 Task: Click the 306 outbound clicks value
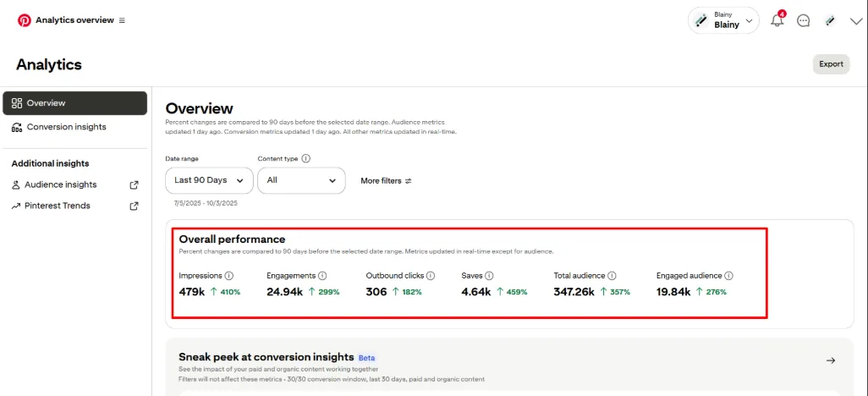376,292
